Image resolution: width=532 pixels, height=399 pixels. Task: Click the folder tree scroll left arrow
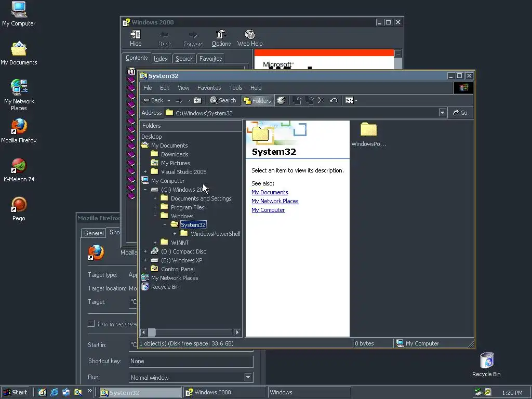tap(143, 332)
